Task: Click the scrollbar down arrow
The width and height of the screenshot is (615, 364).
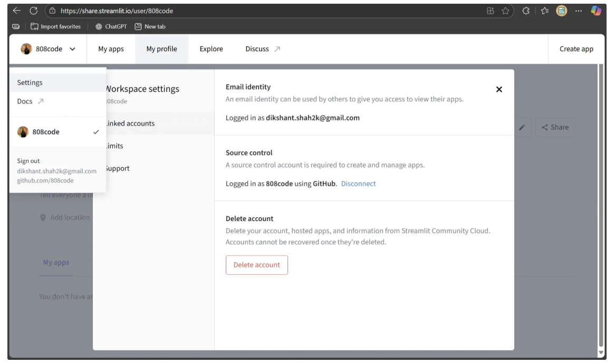Action: [x=600, y=352]
